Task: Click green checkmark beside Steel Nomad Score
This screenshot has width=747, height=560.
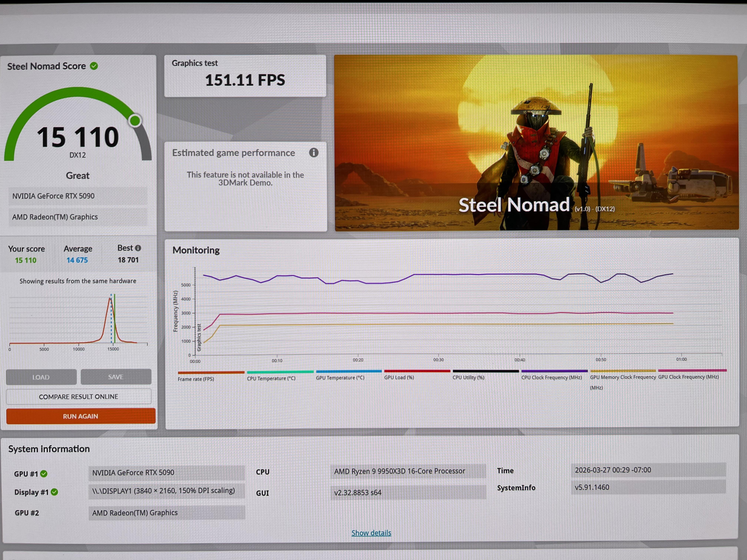Action: 94,66
